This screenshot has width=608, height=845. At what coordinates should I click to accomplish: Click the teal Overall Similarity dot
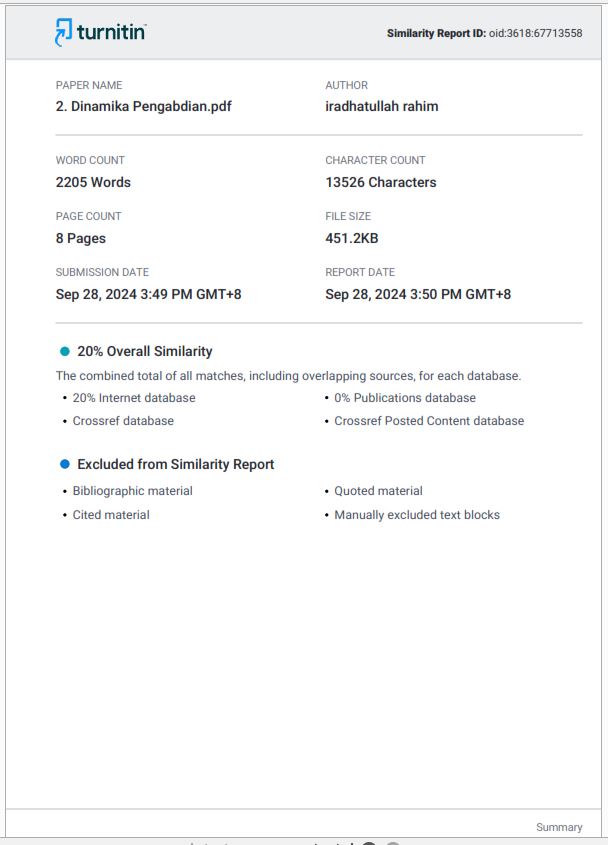[x=65, y=351]
